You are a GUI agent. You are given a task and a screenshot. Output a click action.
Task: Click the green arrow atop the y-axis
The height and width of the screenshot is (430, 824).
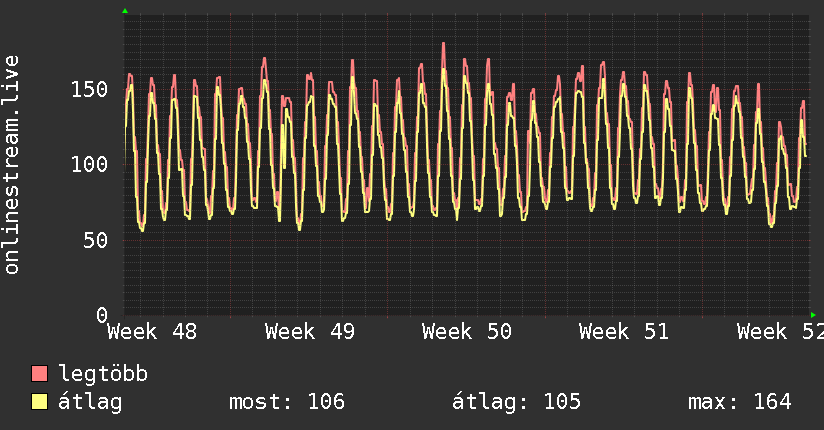[125, 11]
